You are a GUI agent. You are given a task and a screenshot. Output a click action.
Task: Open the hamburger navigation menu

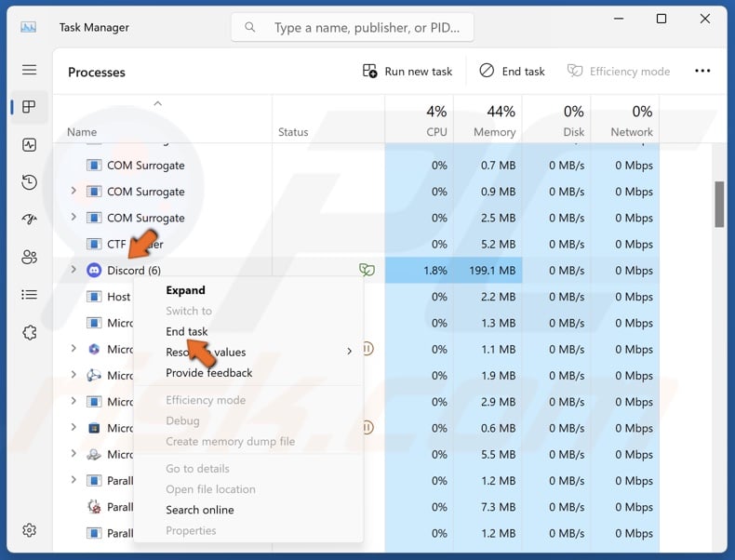pyautogui.click(x=29, y=70)
